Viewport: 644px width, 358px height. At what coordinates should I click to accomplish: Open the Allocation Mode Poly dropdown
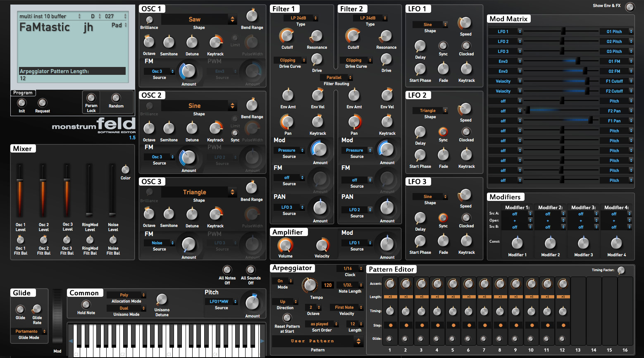point(126,295)
